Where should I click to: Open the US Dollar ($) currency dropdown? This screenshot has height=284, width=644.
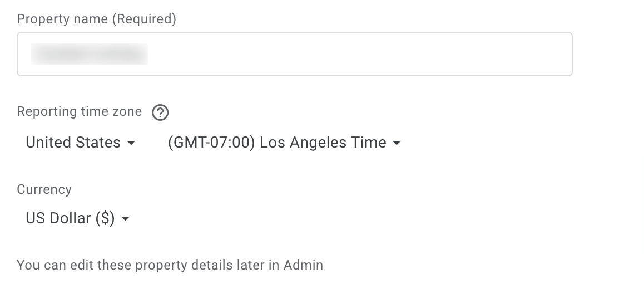pos(78,218)
